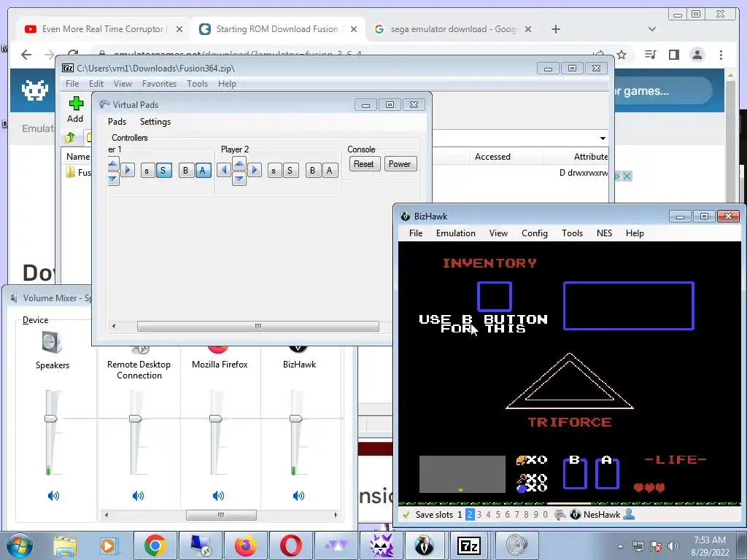Open Chrome's side panel icon
Image resolution: width=747 pixels, height=560 pixels.
(x=673, y=55)
